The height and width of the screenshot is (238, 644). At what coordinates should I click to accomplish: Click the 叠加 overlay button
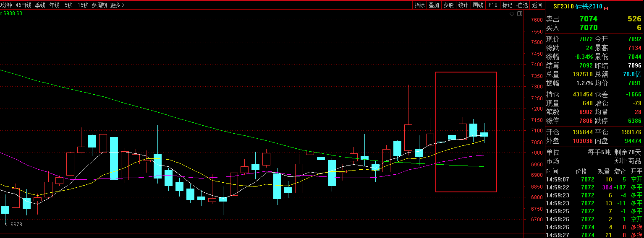point(434,5)
